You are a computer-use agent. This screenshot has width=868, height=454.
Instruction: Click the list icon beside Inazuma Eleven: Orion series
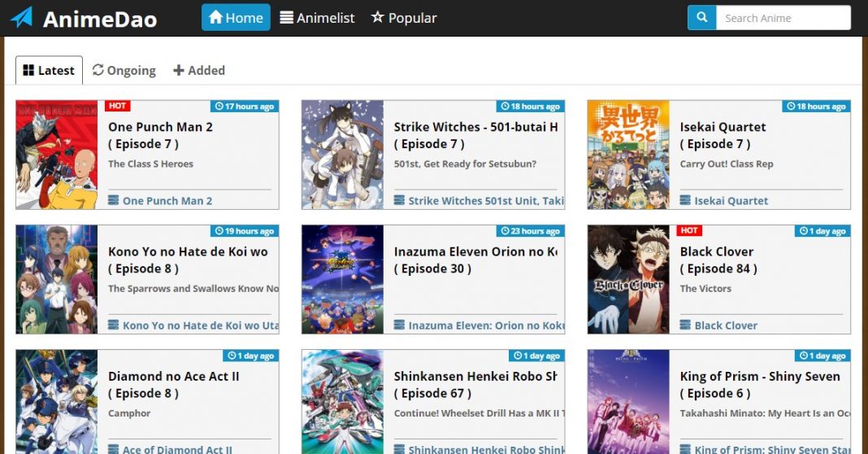[399, 325]
